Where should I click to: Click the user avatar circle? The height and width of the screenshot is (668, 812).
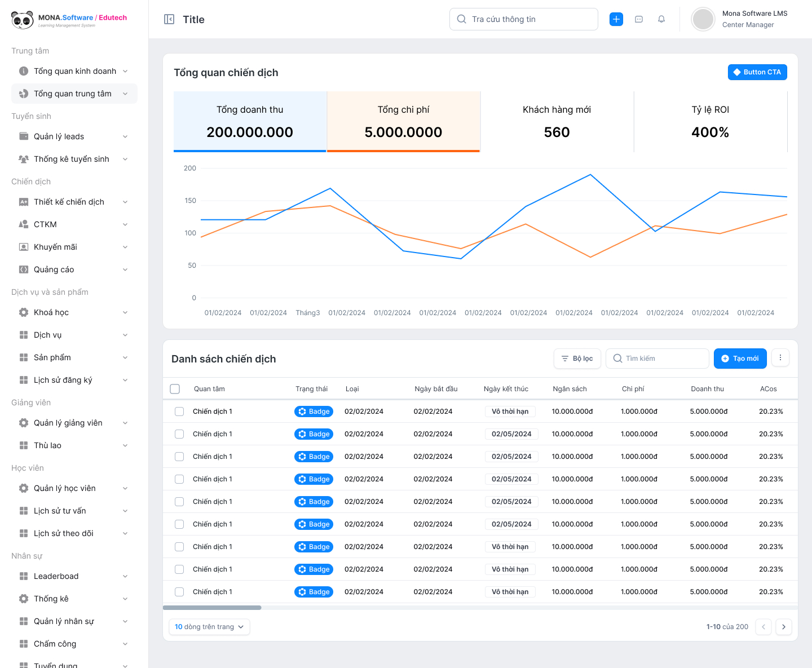(703, 19)
